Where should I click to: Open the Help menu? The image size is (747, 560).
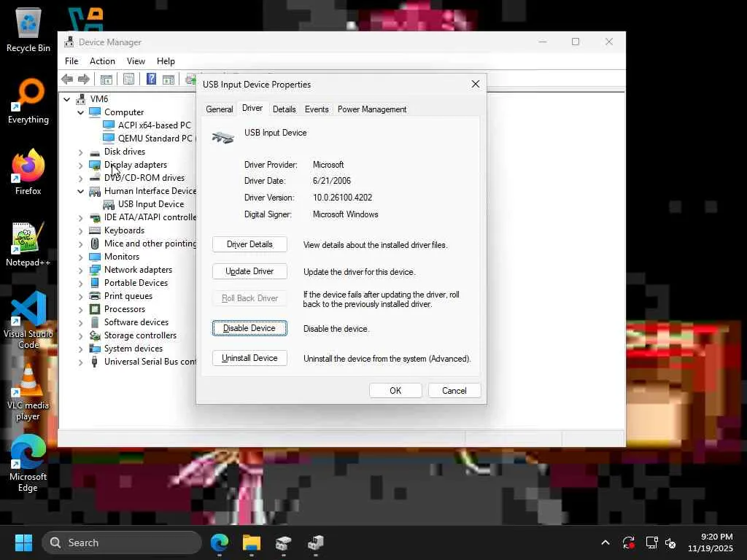tap(166, 61)
